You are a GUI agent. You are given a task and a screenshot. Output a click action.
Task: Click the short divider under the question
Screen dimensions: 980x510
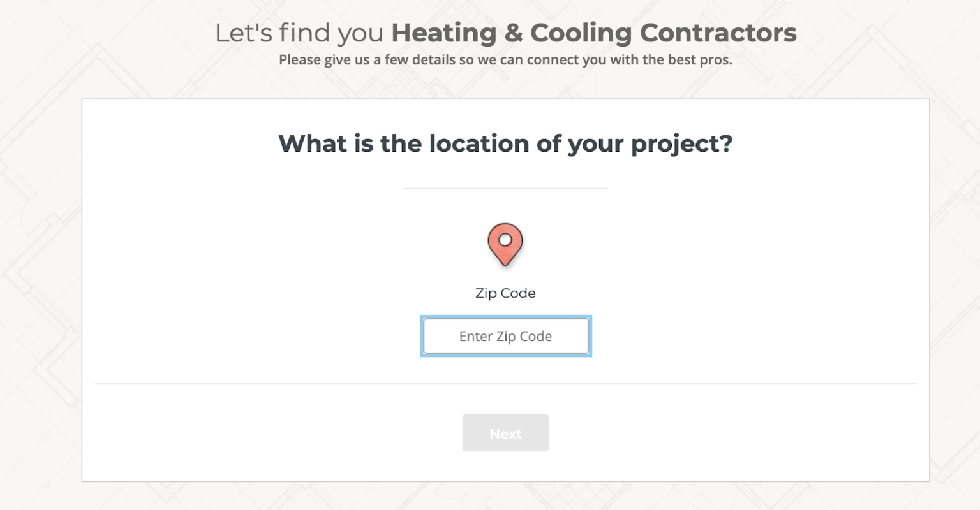pyautogui.click(x=505, y=189)
